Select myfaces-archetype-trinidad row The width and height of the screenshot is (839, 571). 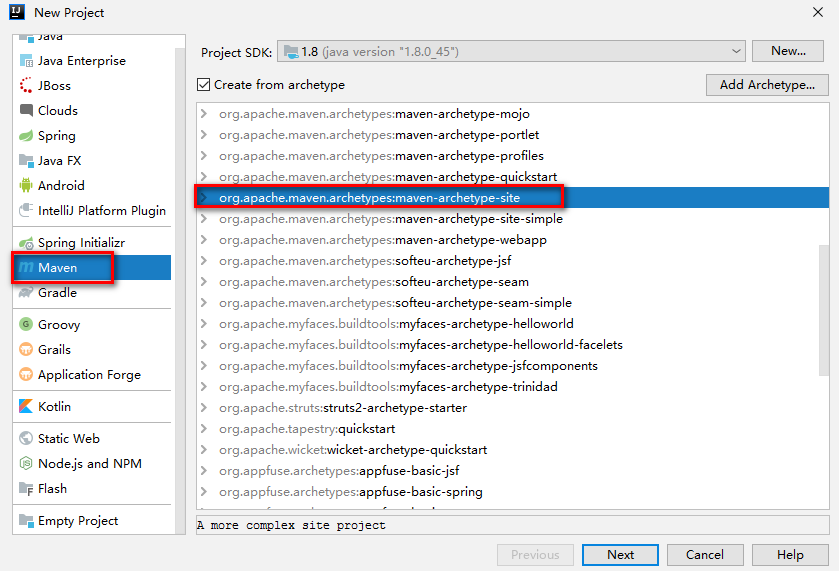point(513,386)
